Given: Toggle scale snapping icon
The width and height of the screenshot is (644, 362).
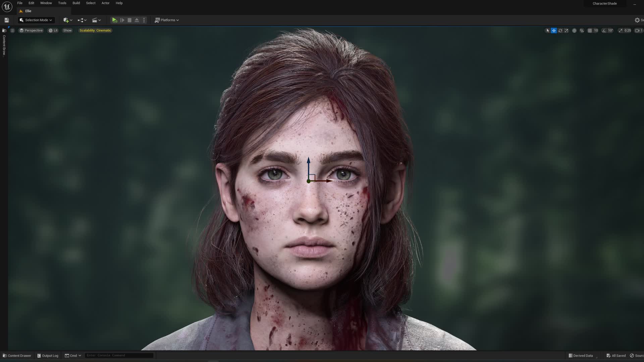Looking at the screenshot, I should 621,31.
